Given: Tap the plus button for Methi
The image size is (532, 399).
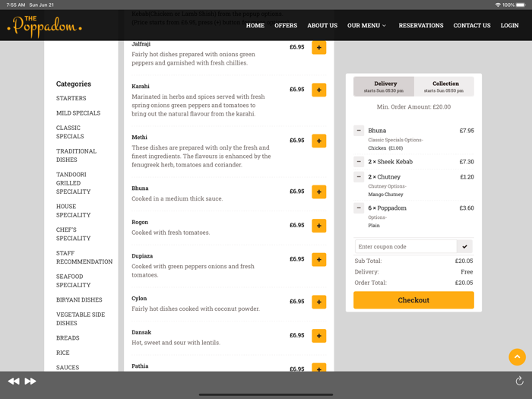Looking at the screenshot, I should pos(318,141).
